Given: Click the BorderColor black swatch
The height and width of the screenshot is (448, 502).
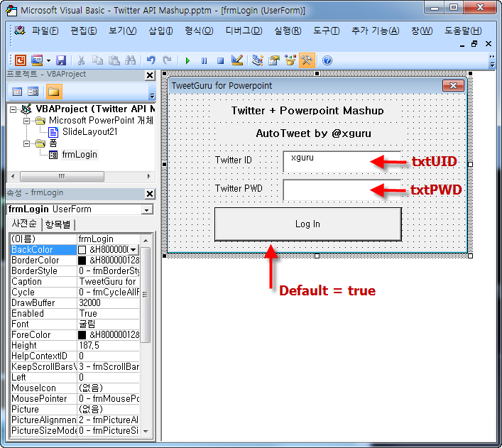Looking at the screenshot, I should click(82, 261).
